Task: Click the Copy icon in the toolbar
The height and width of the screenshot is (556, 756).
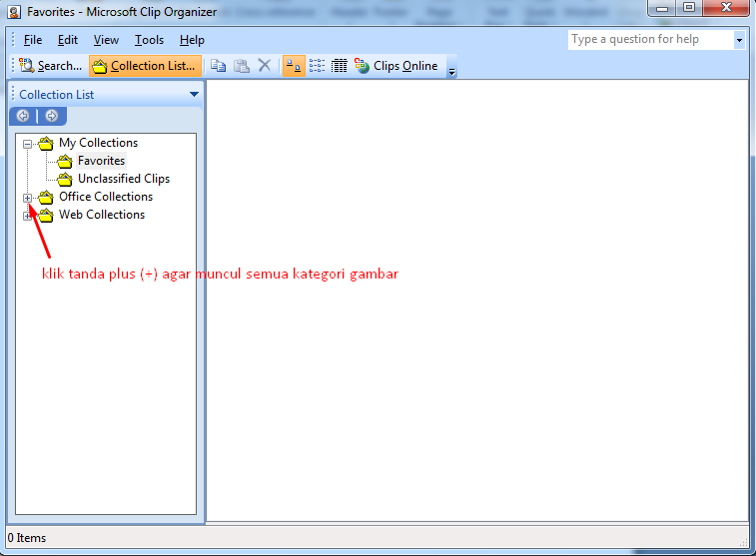Action: (219, 66)
